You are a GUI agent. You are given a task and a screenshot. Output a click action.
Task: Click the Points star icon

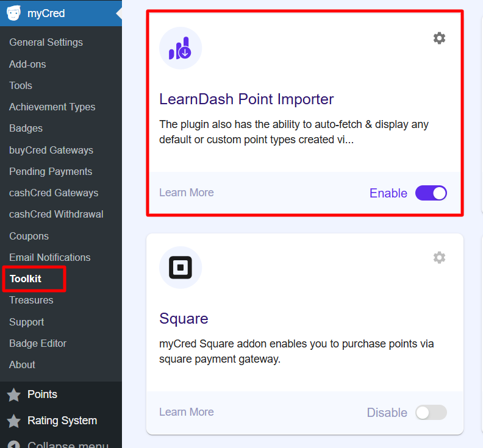[13, 395]
